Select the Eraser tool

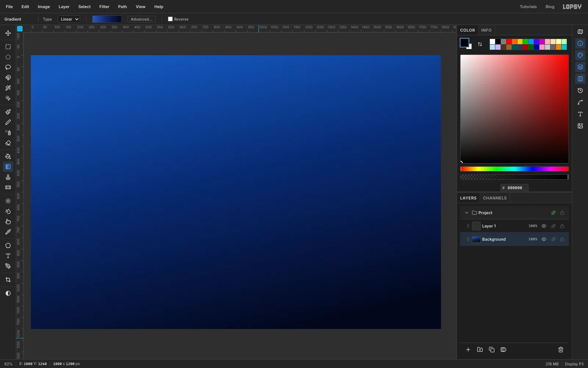point(8,143)
